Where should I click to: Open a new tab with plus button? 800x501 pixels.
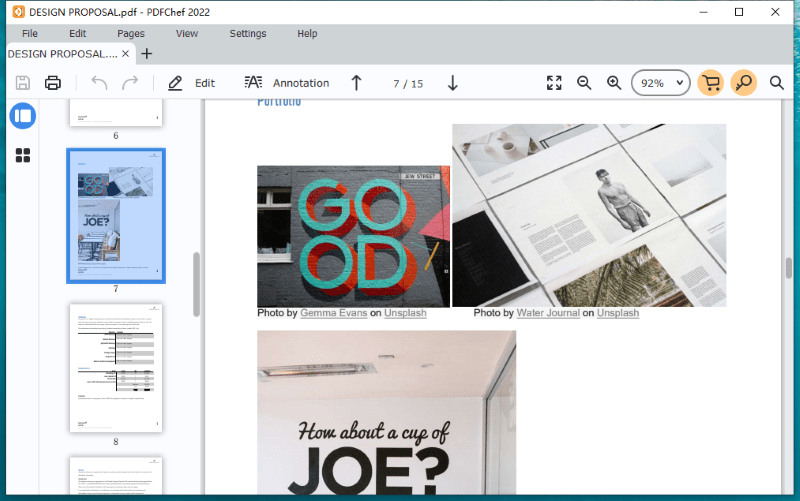(x=147, y=54)
